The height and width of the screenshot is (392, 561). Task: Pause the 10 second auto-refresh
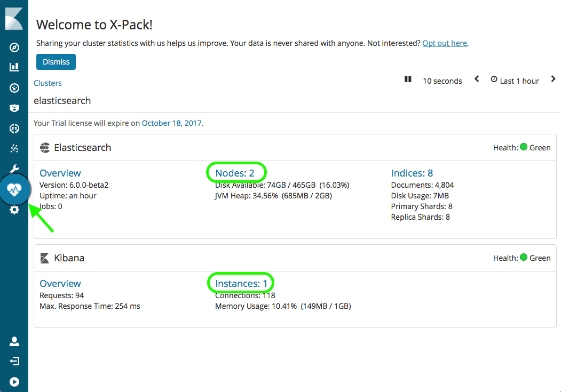408,79
